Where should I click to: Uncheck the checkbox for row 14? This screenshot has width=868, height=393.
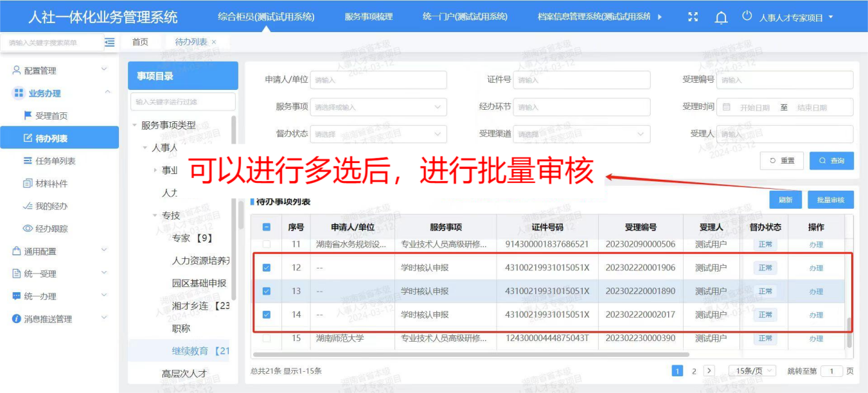(267, 315)
